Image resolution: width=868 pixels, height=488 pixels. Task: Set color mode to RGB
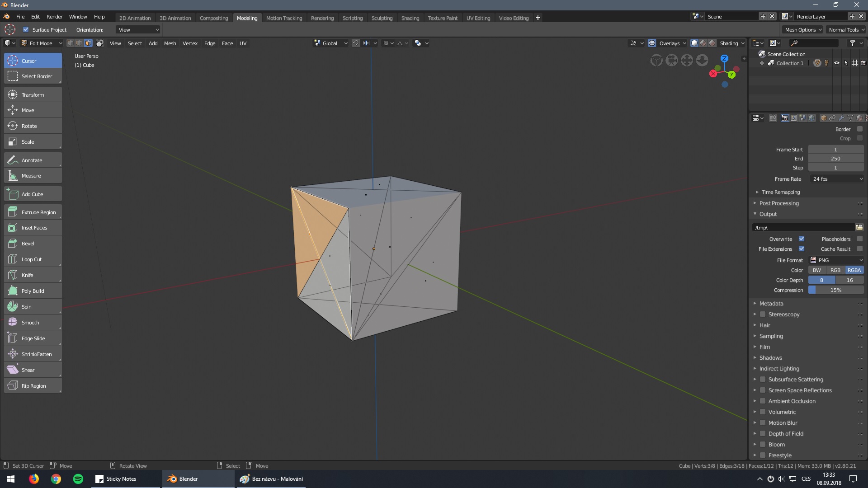[835, 270]
